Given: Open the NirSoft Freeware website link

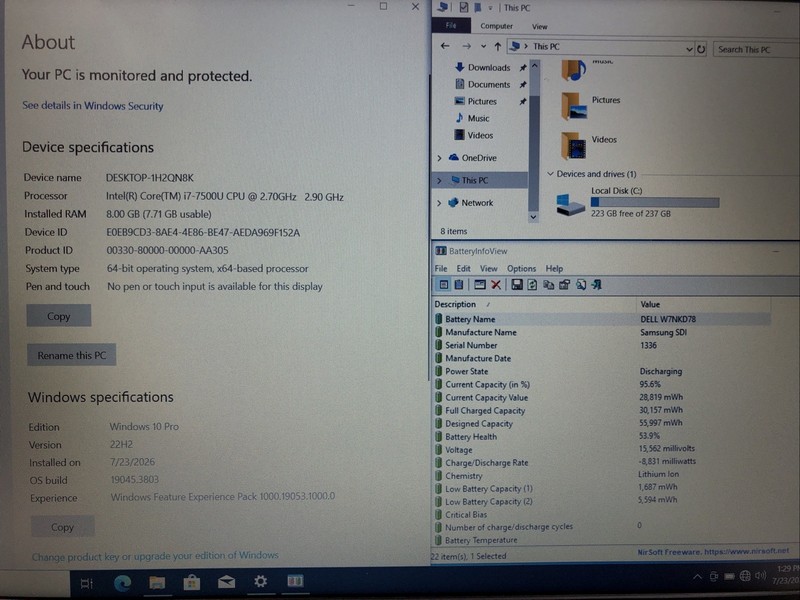Looking at the screenshot, I should [713, 552].
